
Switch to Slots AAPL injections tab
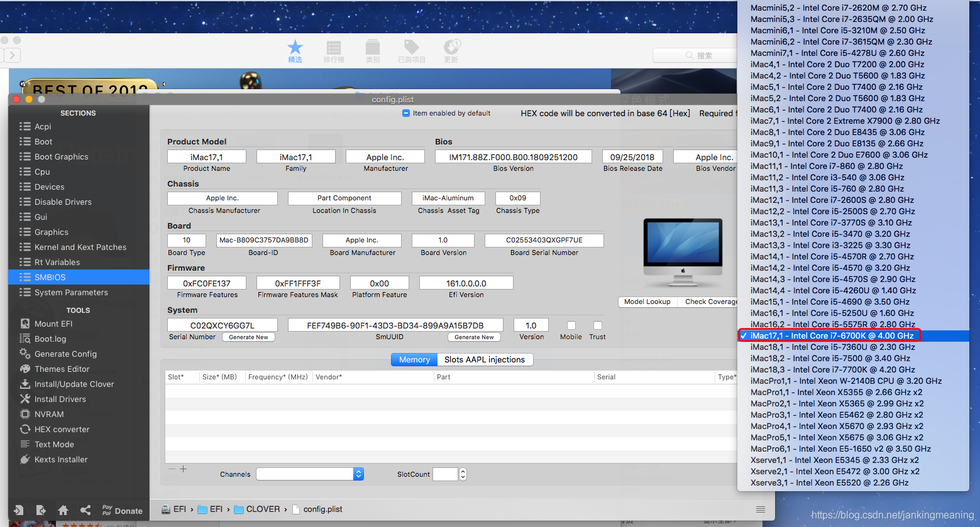pos(485,359)
